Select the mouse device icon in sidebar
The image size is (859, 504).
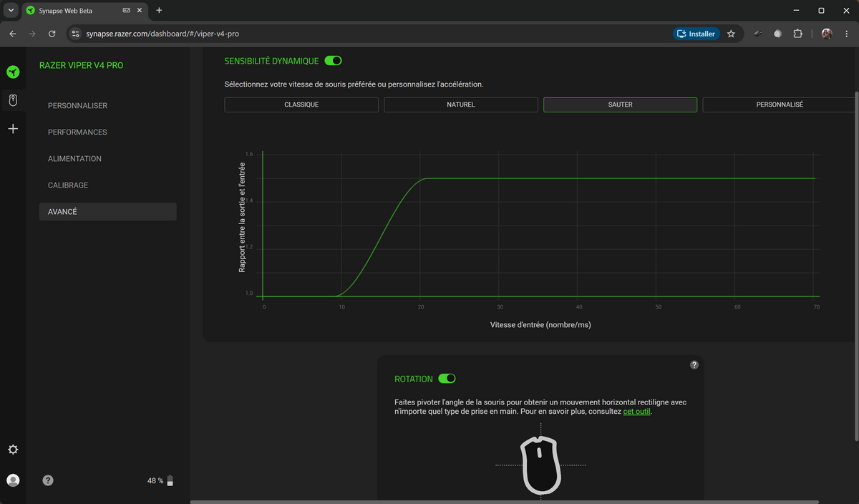click(13, 100)
